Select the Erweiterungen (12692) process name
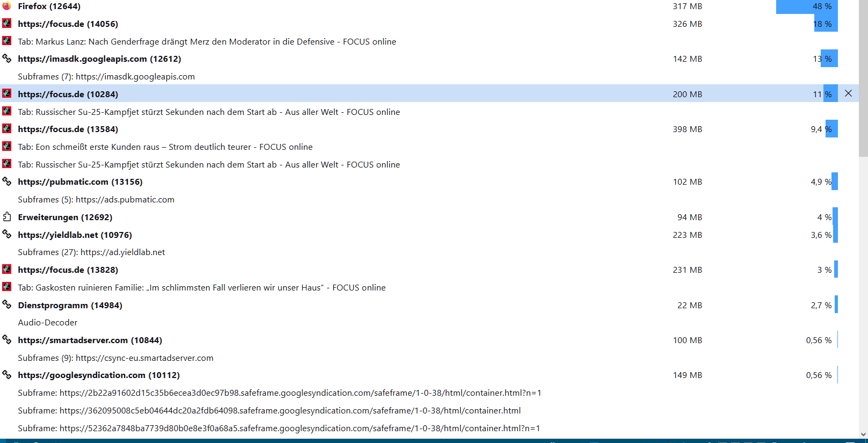868x443 pixels. (65, 217)
